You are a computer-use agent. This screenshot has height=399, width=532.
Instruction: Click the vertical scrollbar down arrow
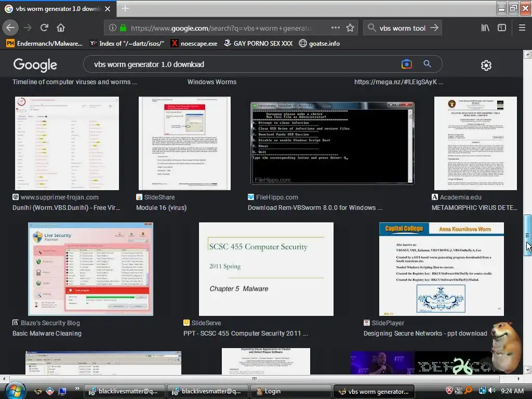[527, 370]
